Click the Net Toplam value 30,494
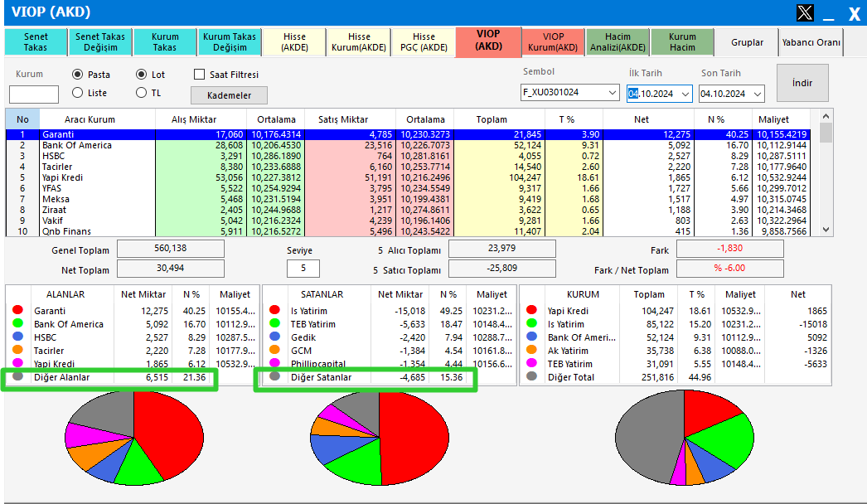Screen dimensions: 867x504 (x=170, y=269)
